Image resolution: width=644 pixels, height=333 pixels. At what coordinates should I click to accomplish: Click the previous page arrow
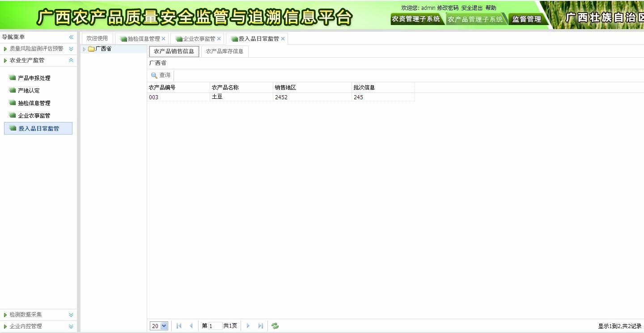[x=191, y=326]
